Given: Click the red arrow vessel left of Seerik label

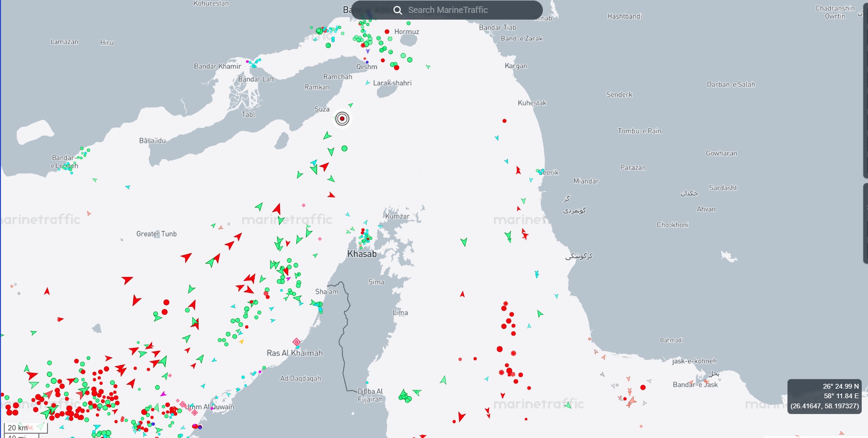Looking at the screenshot, I should (518, 170).
